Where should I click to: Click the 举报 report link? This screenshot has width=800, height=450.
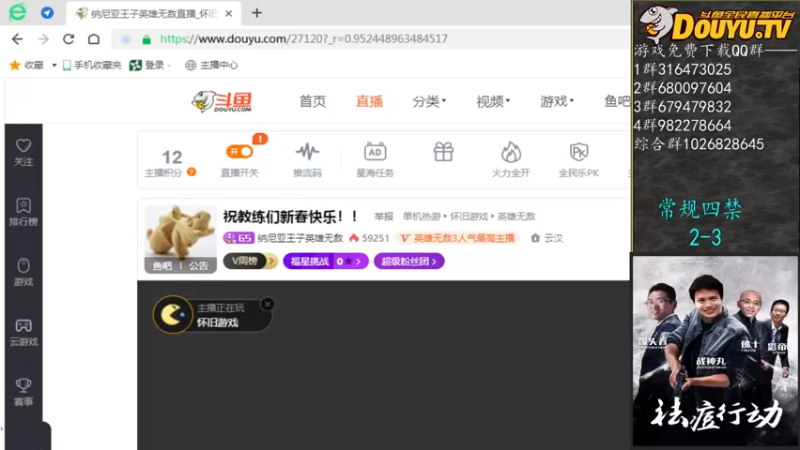384,216
